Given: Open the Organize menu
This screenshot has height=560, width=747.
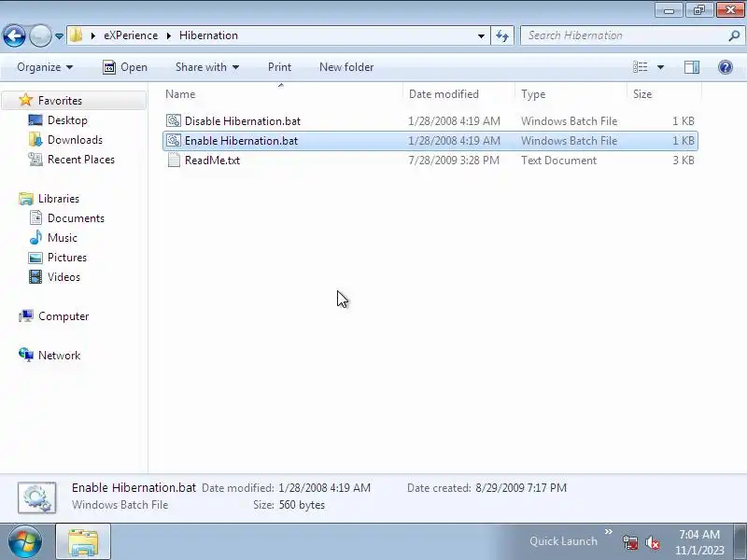Looking at the screenshot, I should click(45, 67).
